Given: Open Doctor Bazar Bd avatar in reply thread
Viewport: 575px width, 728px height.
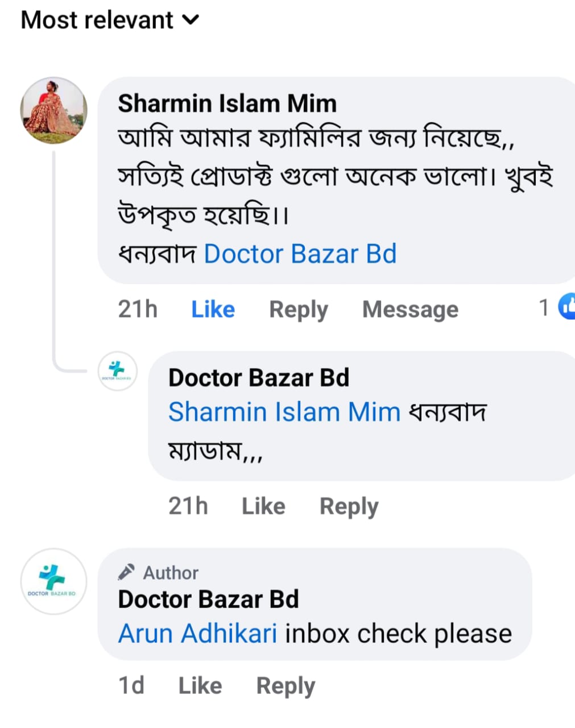Looking at the screenshot, I should click(117, 371).
